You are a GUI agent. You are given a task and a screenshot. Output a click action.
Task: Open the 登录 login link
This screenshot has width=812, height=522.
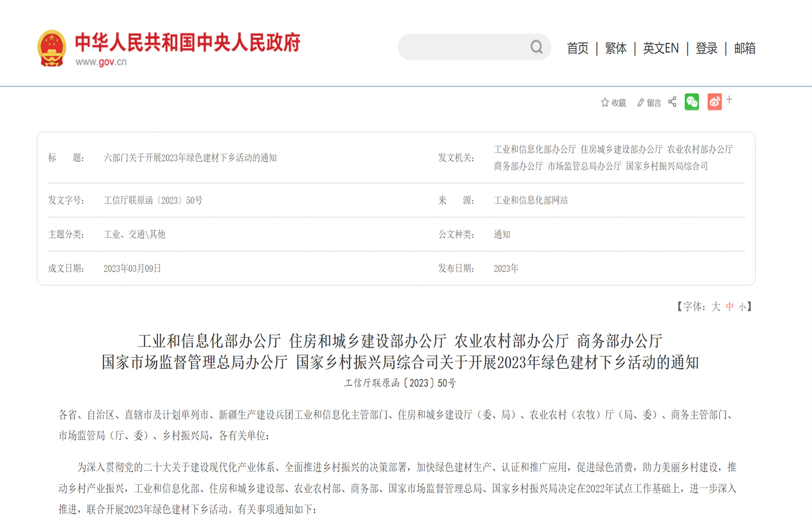(x=706, y=48)
